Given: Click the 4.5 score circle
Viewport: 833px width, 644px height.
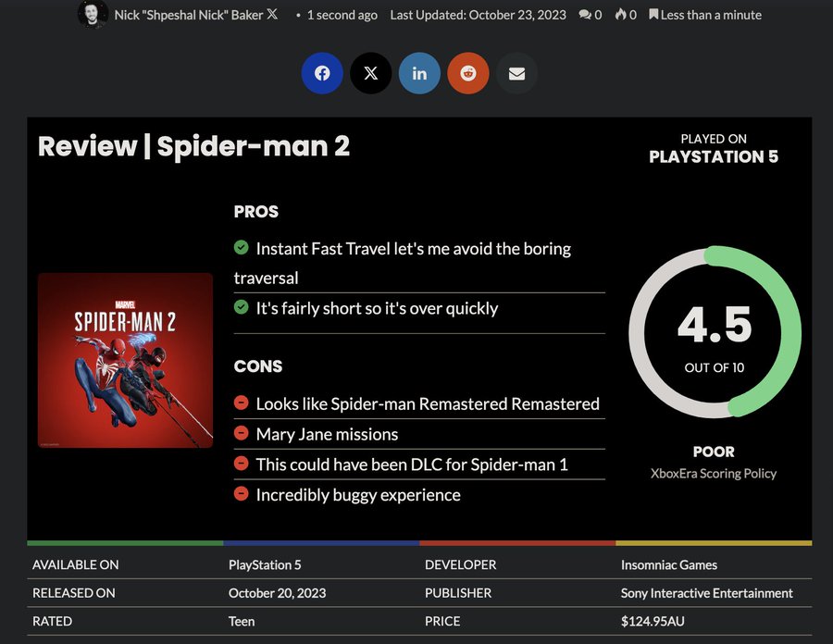Looking at the screenshot, I should pyautogui.click(x=715, y=332).
